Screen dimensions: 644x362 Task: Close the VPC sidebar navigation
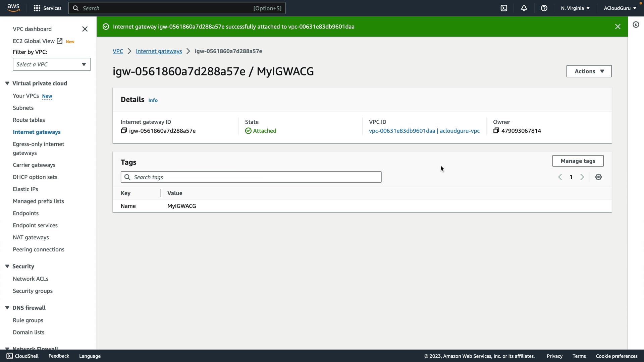(x=85, y=29)
